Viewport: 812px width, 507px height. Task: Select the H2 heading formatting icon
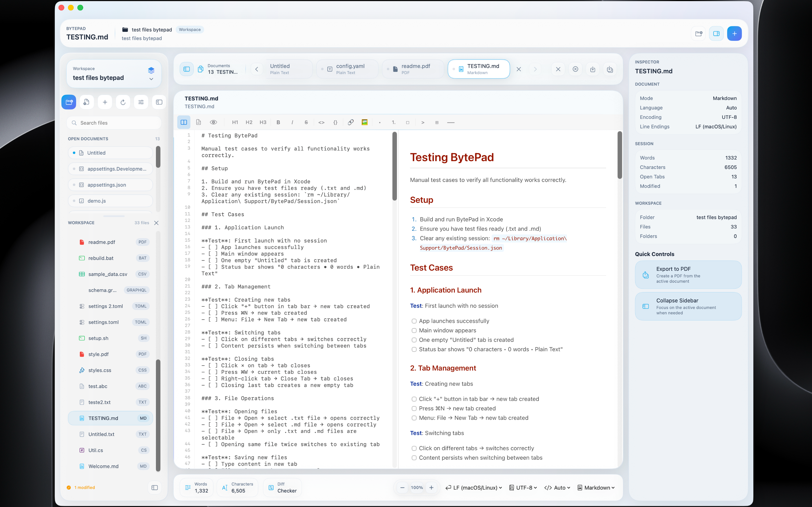click(249, 122)
